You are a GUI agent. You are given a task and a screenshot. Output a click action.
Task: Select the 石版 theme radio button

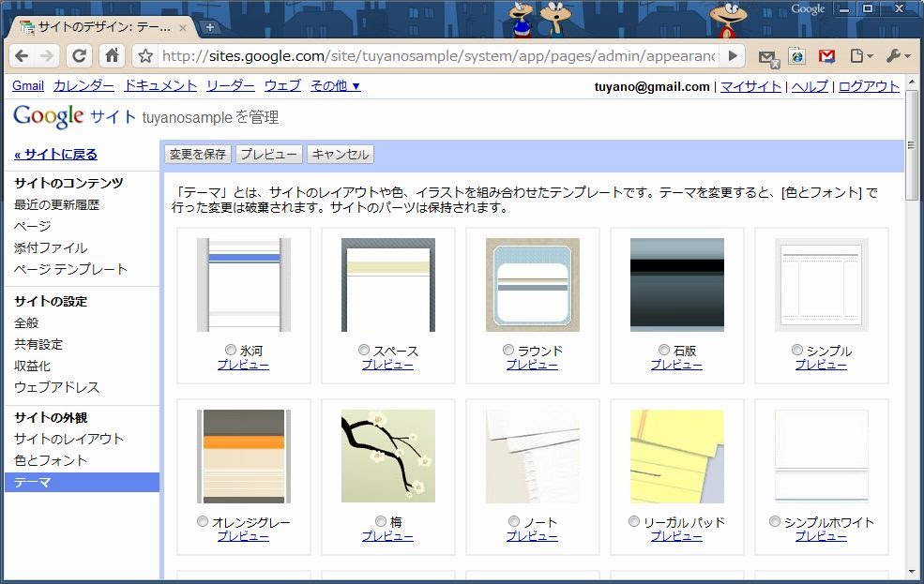664,351
